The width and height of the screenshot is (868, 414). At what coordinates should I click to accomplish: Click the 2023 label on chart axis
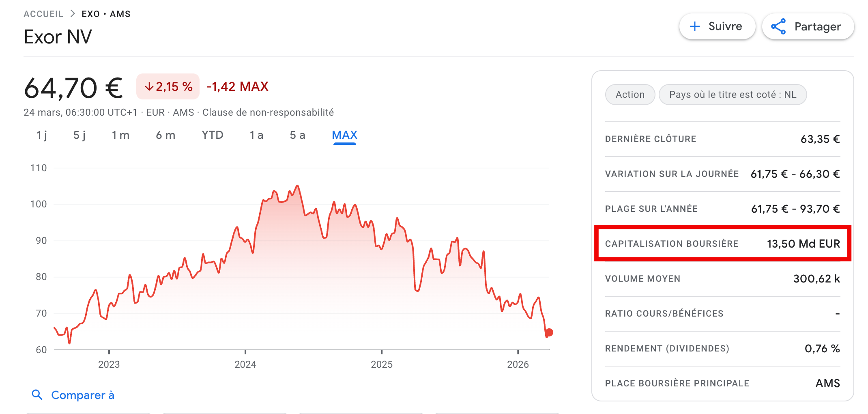[109, 364]
